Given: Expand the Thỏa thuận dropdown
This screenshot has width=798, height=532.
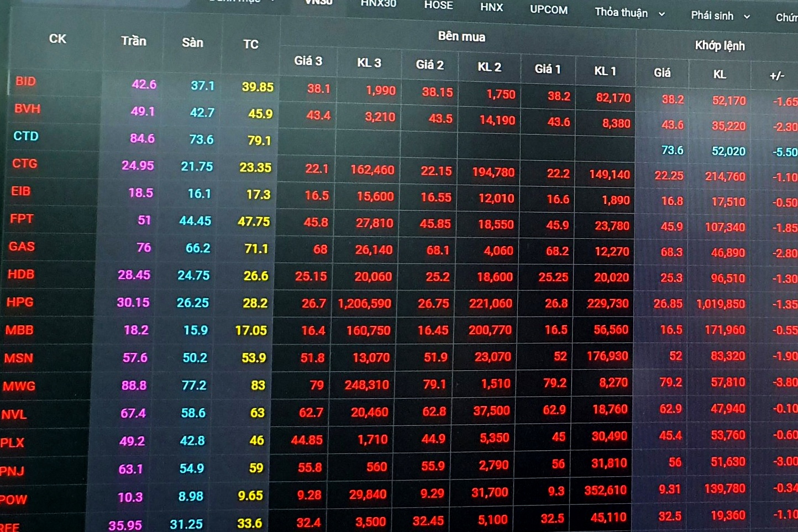Looking at the screenshot, I should tap(629, 13).
